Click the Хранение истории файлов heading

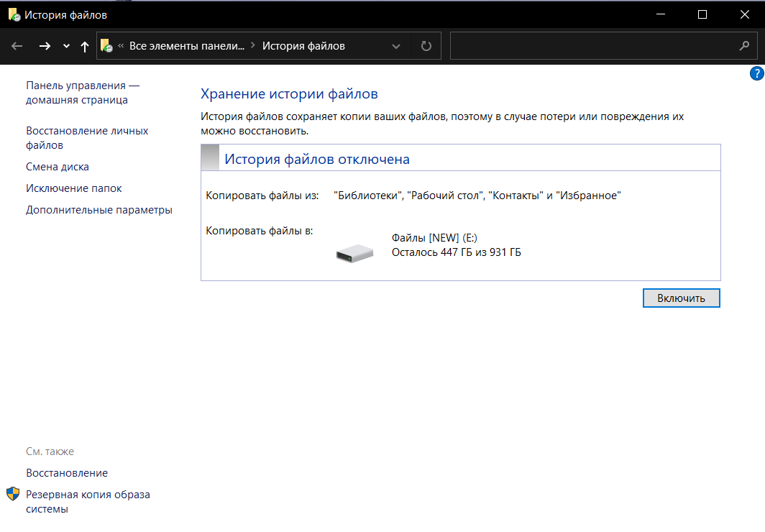click(x=289, y=93)
